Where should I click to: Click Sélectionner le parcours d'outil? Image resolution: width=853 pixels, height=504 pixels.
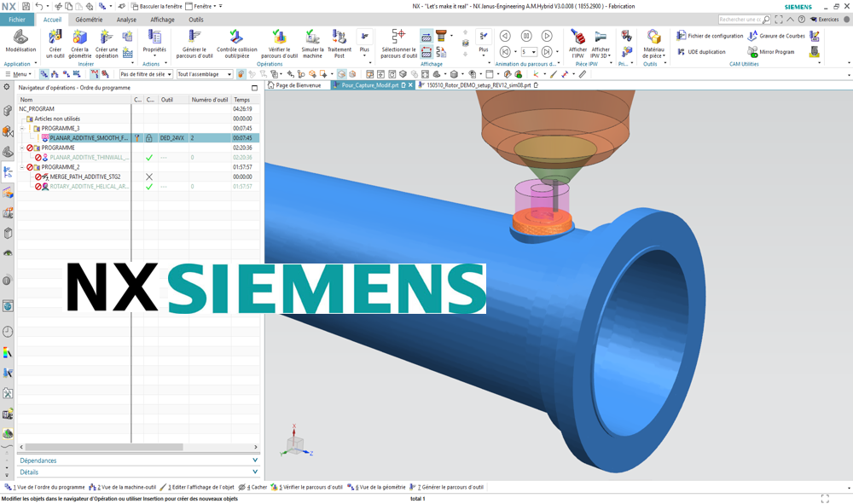(x=398, y=43)
